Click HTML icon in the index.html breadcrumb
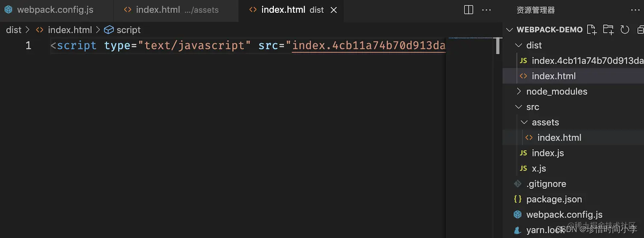 tap(40, 30)
